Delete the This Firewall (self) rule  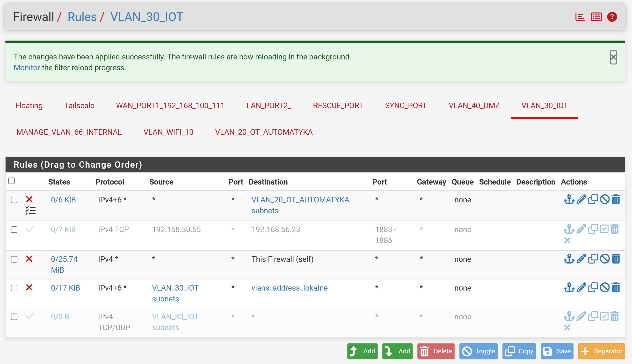(x=616, y=259)
